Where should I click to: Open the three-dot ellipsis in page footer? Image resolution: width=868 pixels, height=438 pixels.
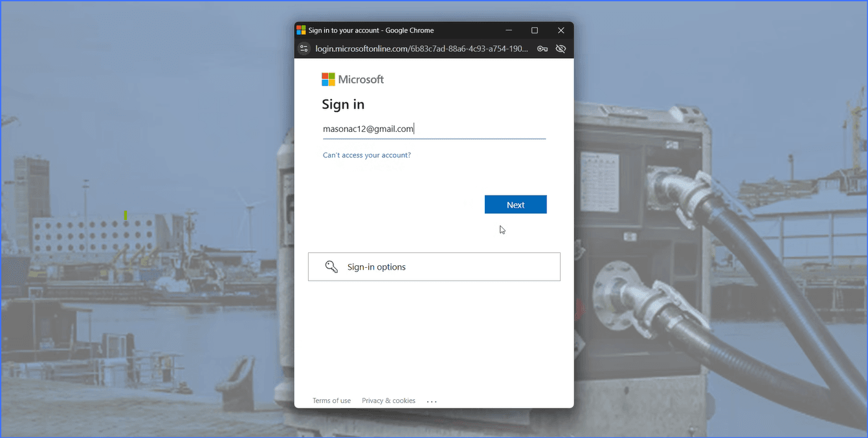(x=432, y=401)
